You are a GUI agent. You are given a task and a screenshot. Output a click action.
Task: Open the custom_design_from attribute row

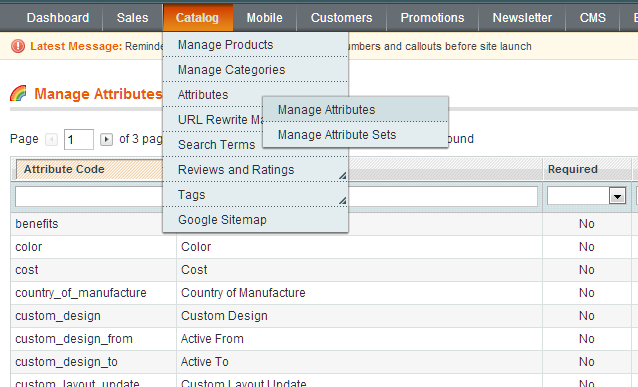coord(74,339)
